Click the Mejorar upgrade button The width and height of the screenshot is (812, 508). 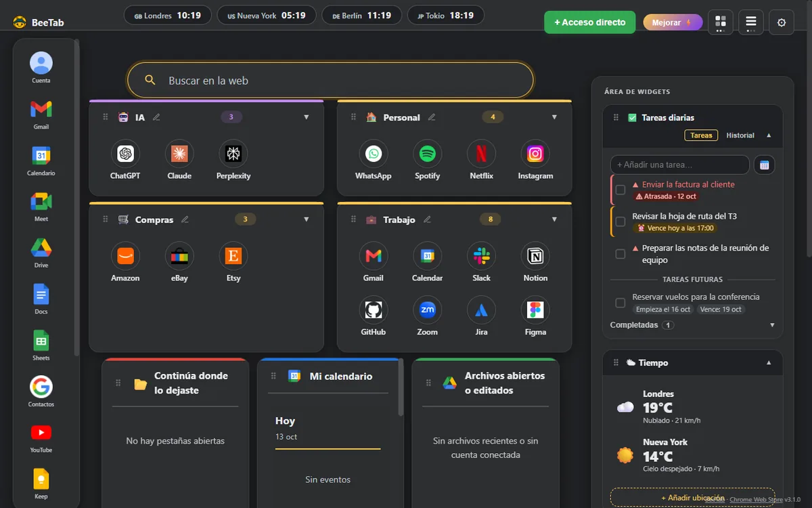point(673,22)
